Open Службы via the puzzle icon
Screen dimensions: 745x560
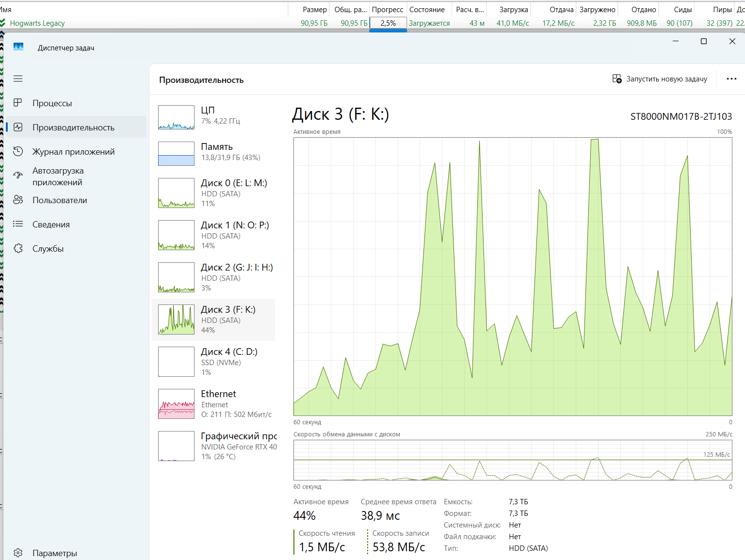(18, 248)
